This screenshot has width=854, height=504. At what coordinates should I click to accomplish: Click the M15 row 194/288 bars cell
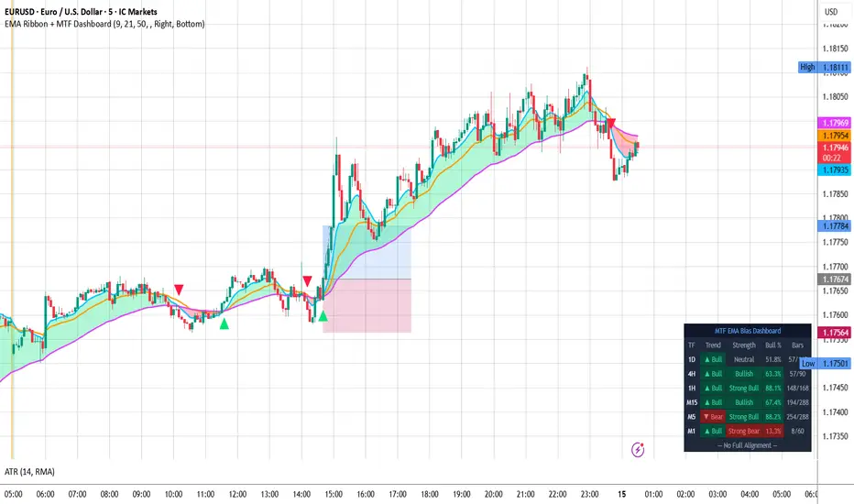tap(797, 402)
